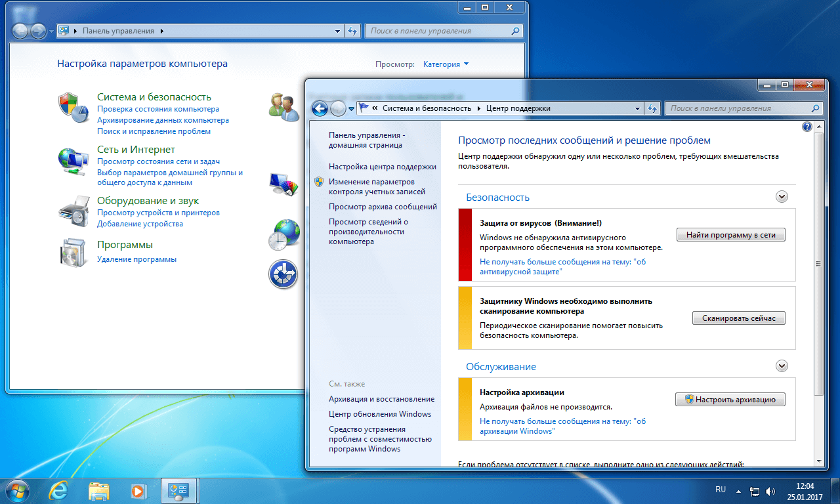The width and height of the screenshot is (840, 504).
Task: Expand the breadcrumb arrow before Панель управления
Action: click(76, 31)
